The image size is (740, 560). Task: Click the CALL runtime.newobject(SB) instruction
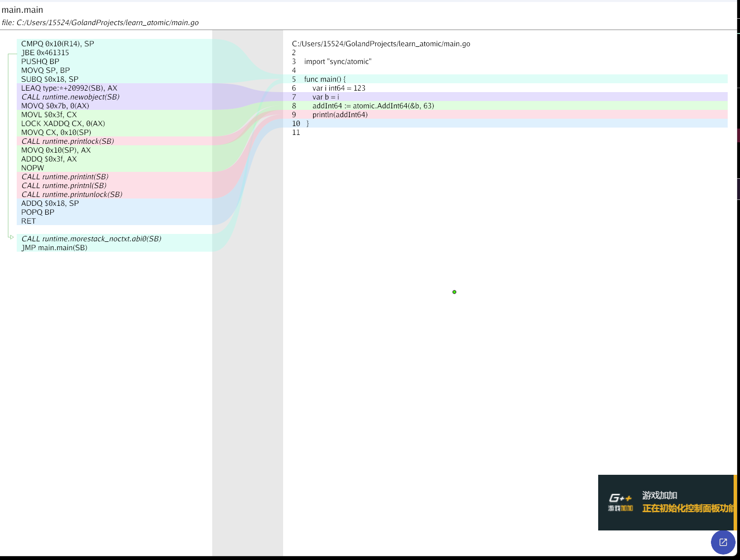pyautogui.click(x=70, y=97)
